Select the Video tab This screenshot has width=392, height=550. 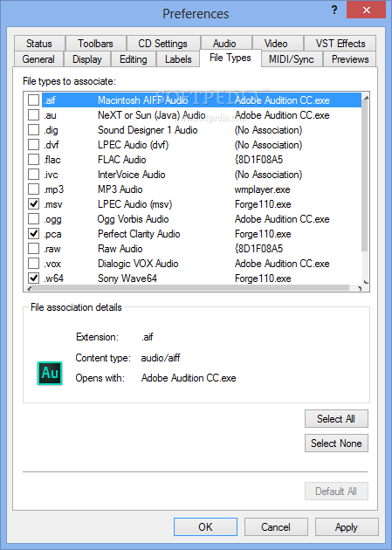click(276, 44)
